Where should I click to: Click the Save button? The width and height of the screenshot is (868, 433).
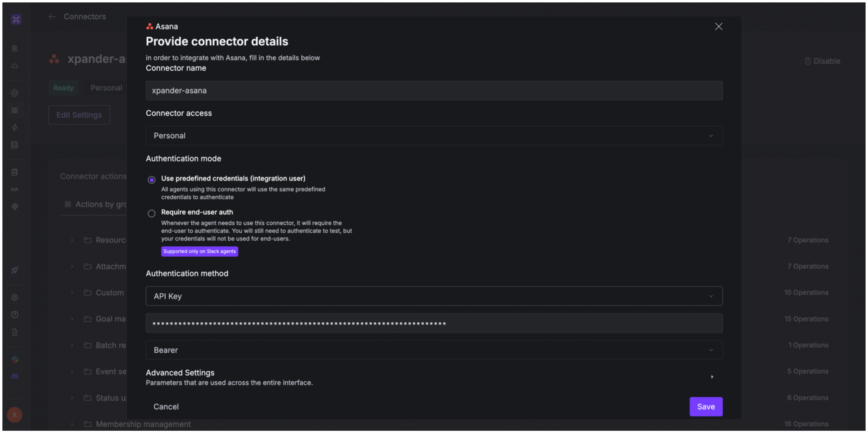705,407
